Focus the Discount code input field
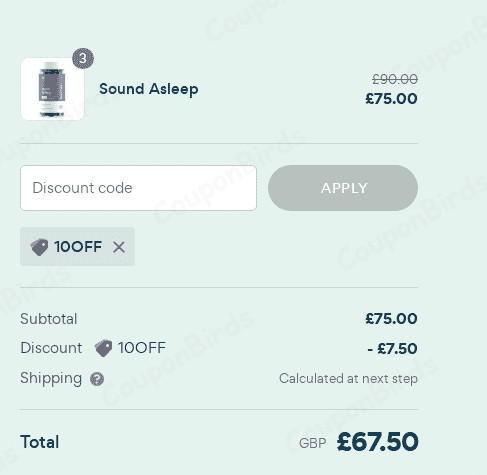 [138, 188]
